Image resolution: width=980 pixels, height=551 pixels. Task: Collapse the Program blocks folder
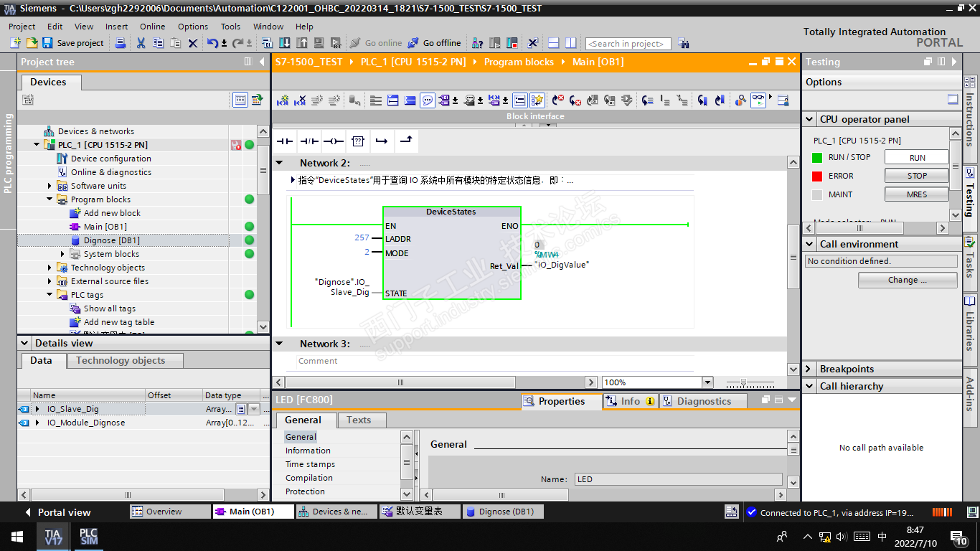pyautogui.click(x=50, y=199)
